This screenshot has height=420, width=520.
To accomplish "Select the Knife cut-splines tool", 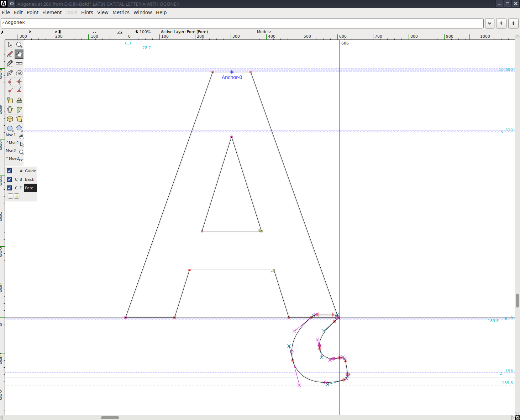I will pyautogui.click(x=10, y=63).
